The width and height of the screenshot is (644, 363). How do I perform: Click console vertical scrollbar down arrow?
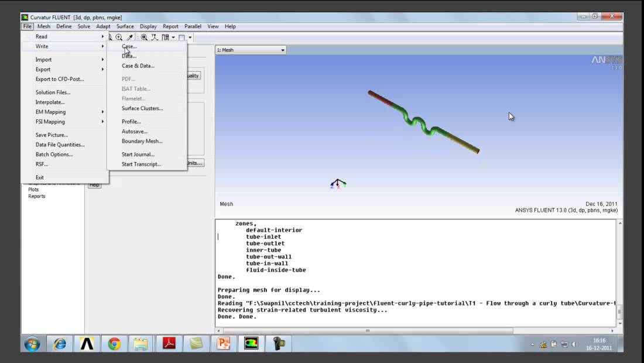coord(620,324)
